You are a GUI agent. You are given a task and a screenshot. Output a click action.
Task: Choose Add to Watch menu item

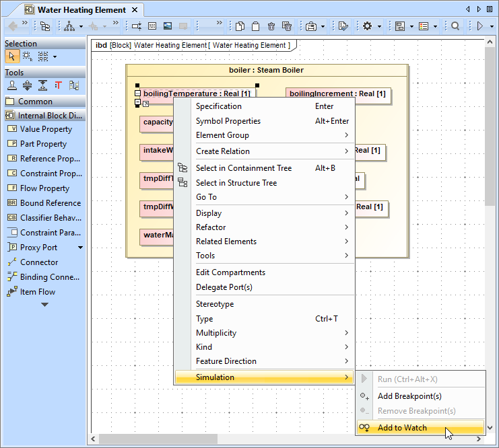(402, 428)
